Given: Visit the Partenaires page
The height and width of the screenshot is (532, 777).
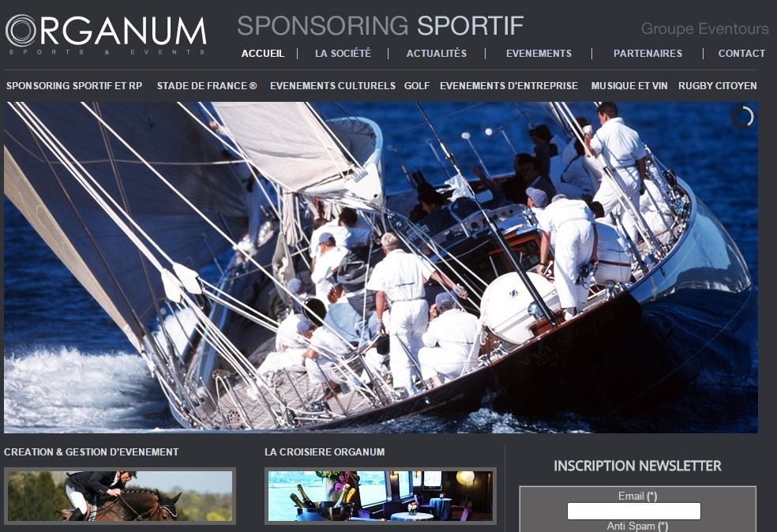Looking at the screenshot, I should tap(647, 54).
